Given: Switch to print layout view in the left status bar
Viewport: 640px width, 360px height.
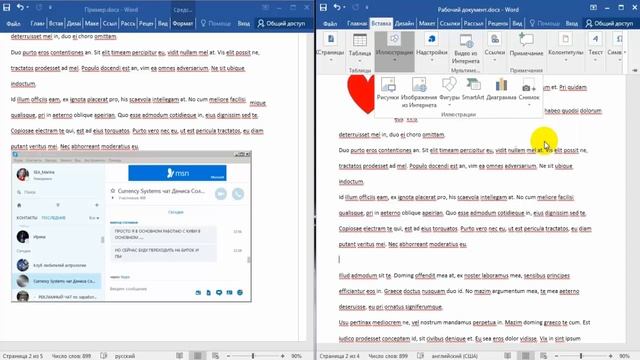Looking at the screenshot, I should tap(198, 356).
